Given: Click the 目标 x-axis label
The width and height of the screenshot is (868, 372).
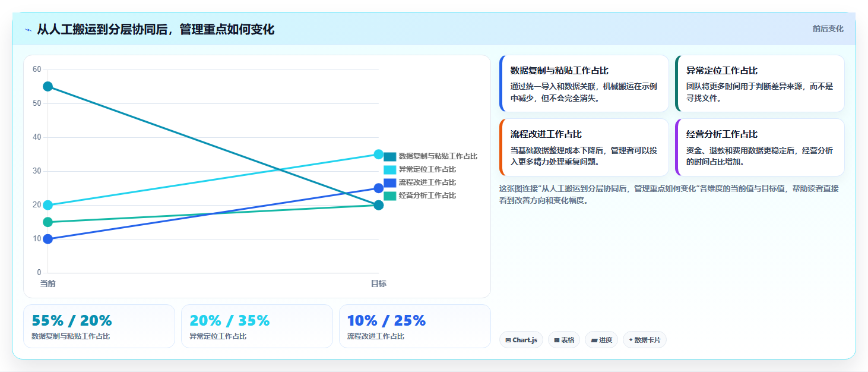Looking at the screenshot, I should [379, 283].
